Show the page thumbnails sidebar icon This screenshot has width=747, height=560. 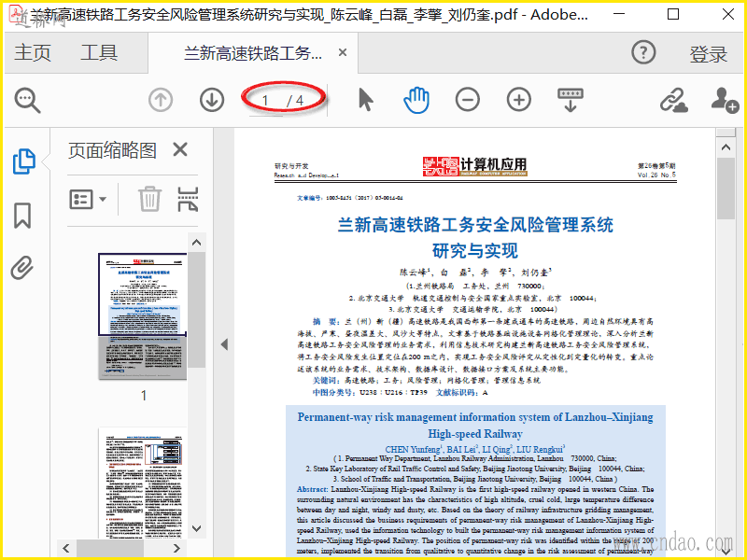(x=23, y=161)
